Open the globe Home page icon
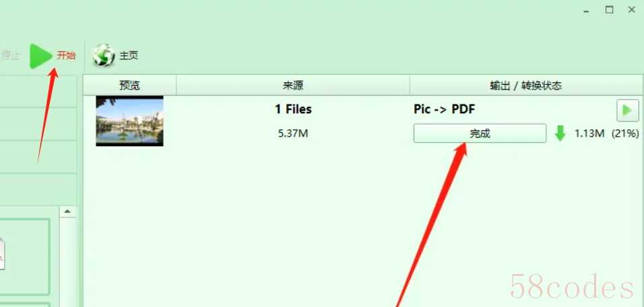 coord(104,55)
